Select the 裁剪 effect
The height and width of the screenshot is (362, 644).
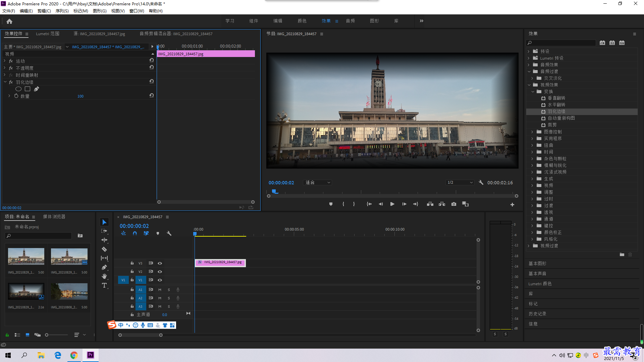point(552,125)
